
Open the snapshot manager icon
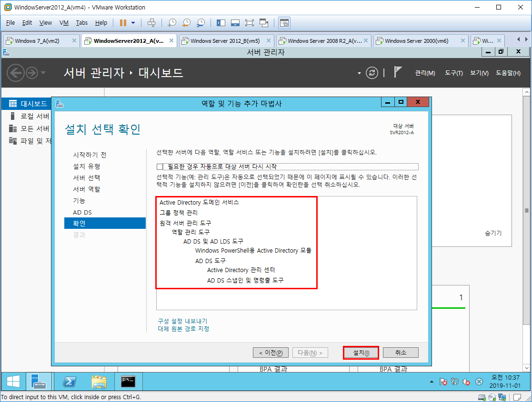[201, 23]
